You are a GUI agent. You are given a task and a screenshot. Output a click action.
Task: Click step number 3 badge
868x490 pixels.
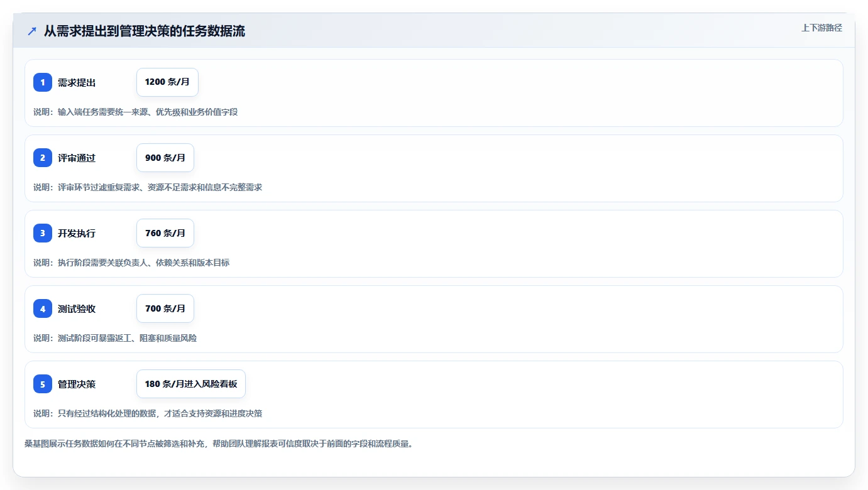click(x=43, y=233)
